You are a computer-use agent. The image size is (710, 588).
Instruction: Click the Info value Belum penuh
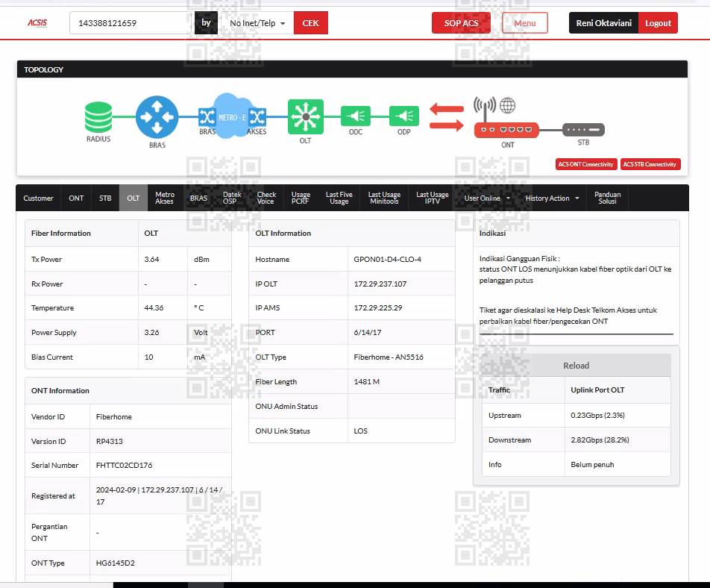pos(592,465)
